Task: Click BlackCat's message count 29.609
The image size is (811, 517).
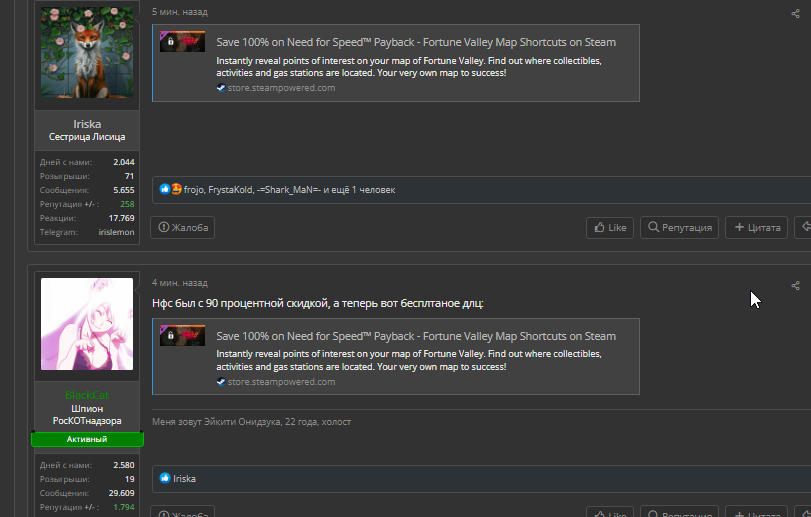Action: pyautogui.click(x=122, y=493)
